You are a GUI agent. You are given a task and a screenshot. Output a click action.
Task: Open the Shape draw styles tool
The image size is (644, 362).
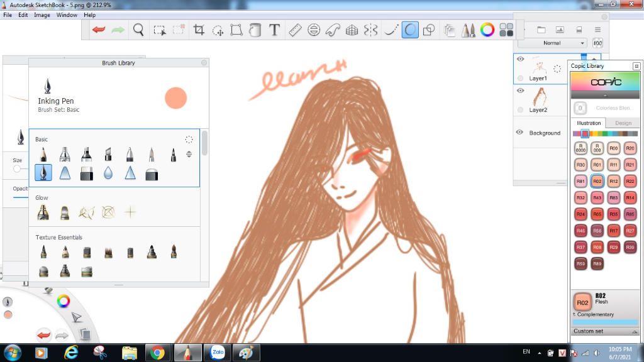(429, 30)
